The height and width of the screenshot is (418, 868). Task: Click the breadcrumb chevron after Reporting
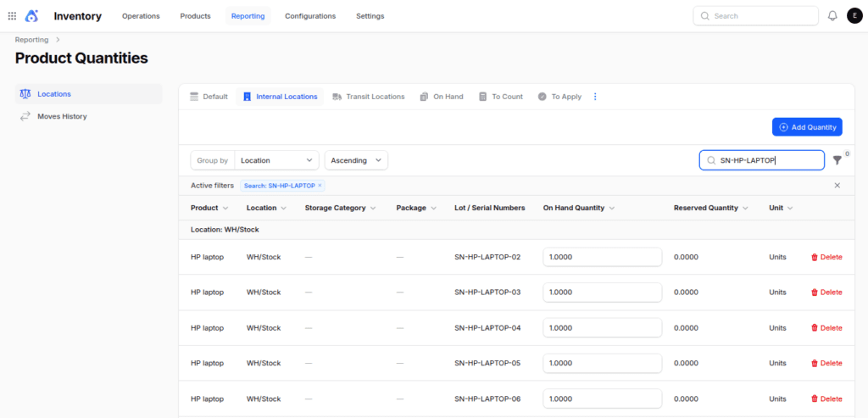[x=58, y=40]
